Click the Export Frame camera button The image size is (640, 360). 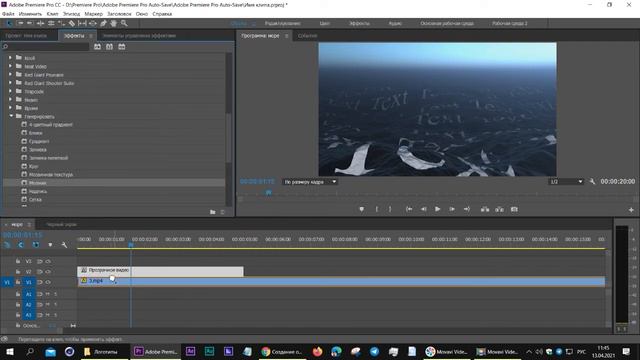tap(514, 209)
